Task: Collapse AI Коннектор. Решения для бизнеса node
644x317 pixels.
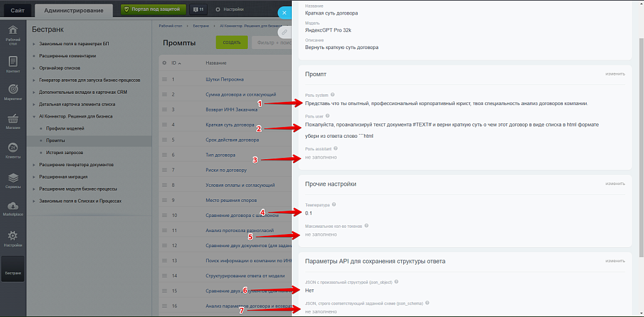Action: pyautogui.click(x=34, y=116)
